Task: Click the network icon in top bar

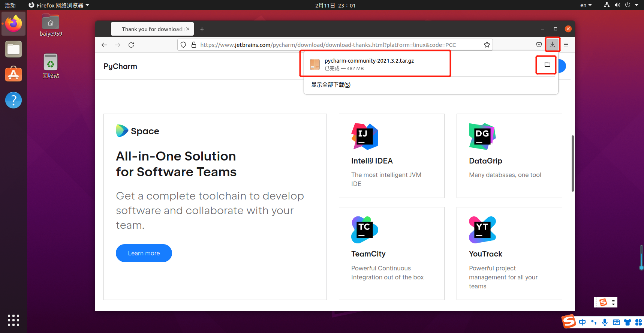Action: click(607, 5)
